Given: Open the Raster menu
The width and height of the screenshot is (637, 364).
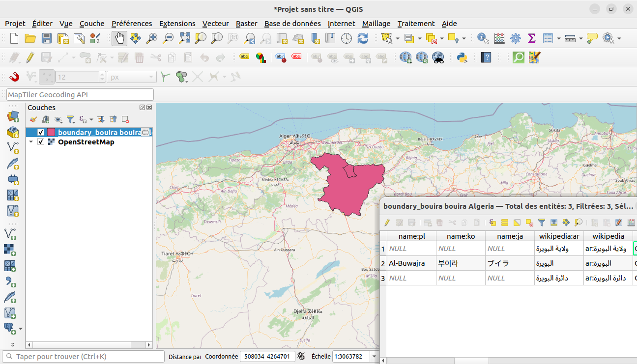Looking at the screenshot, I should click(x=247, y=24).
